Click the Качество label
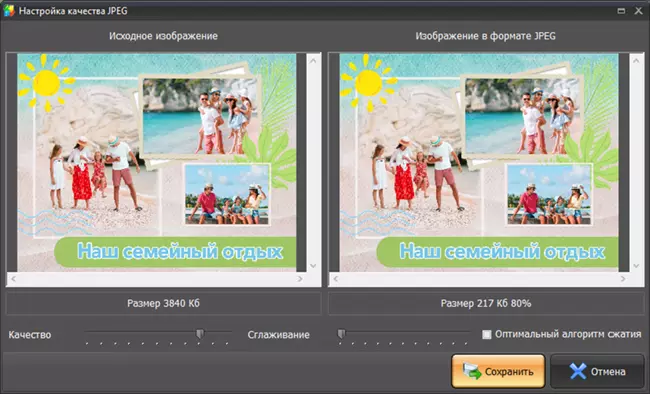650x394 pixels. click(30, 335)
